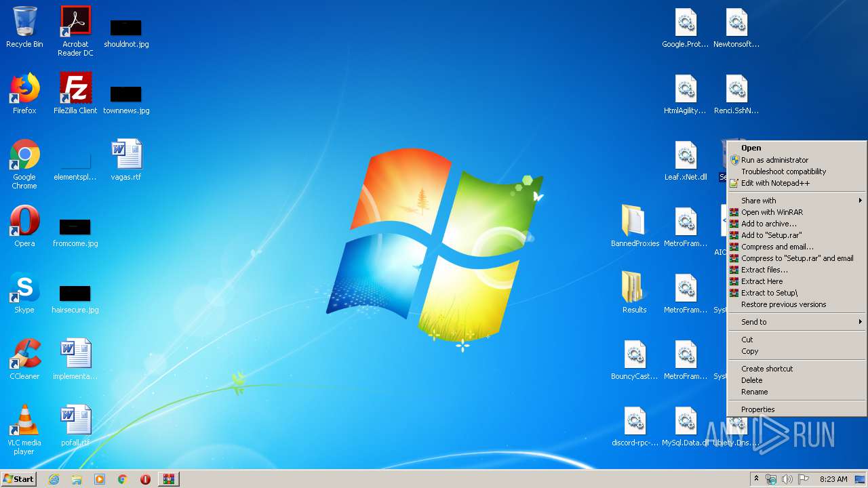Image resolution: width=868 pixels, height=488 pixels.
Task: Select the discord-rpc file icon
Action: pos(635,426)
